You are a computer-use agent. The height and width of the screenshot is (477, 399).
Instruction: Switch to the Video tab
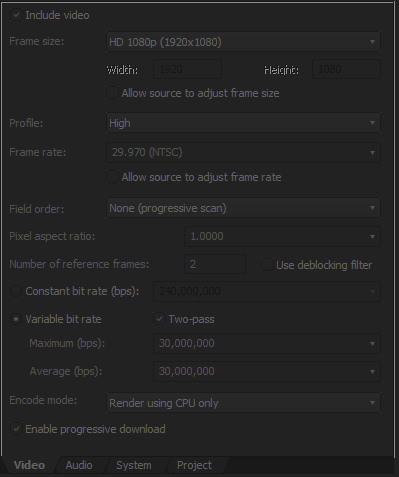click(29, 465)
